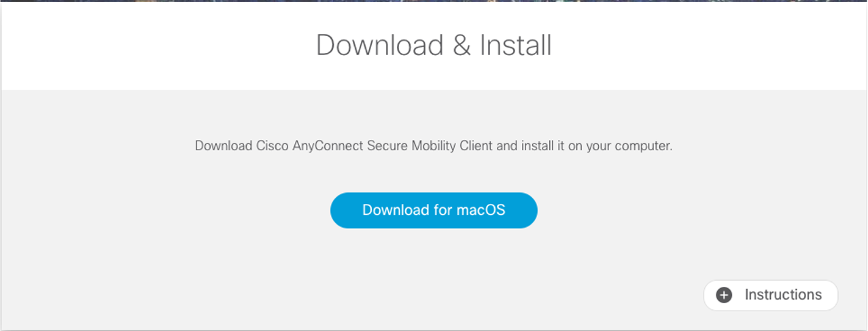
Task: Click the word Download in the page heading
Action: pyautogui.click(x=379, y=46)
